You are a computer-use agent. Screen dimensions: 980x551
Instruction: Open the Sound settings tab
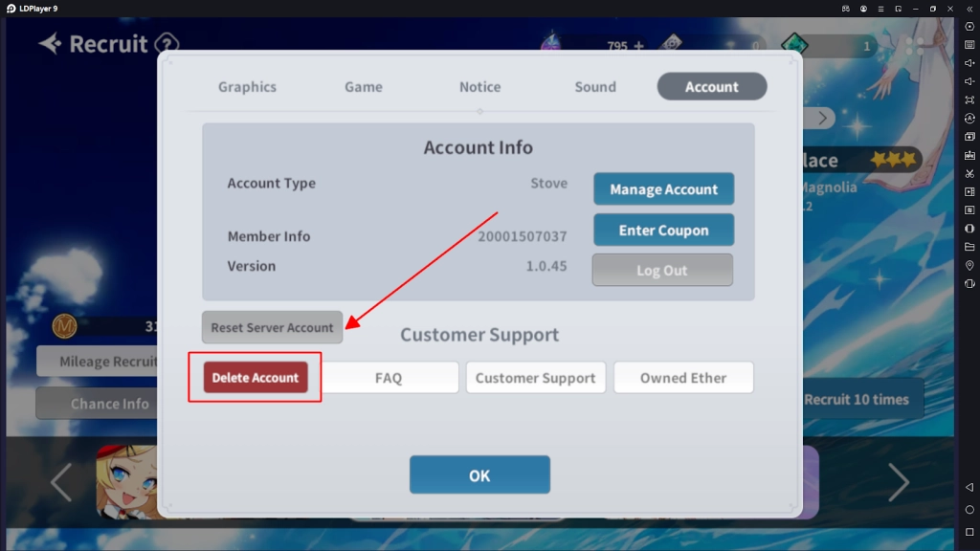click(x=595, y=87)
